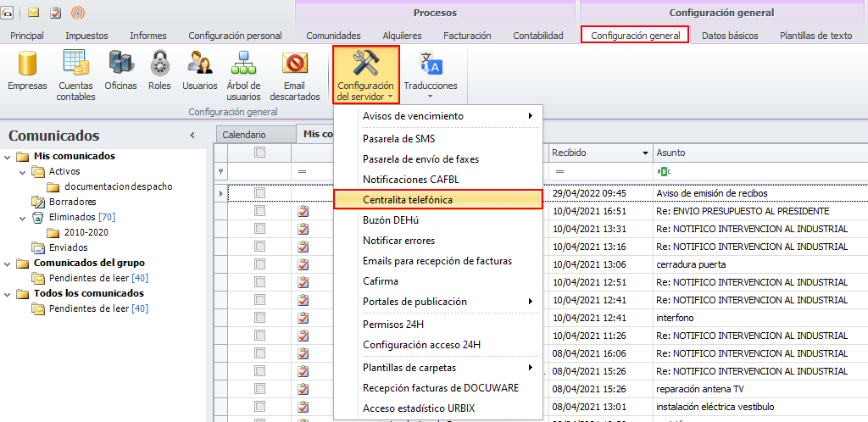Click task icon in ENVIO PRESUPUESTO row
Screen dimensions: 868x422
pyautogui.click(x=303, y=211)
